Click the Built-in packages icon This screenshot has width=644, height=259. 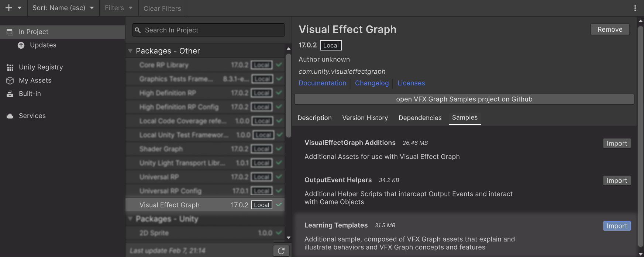[10, 94]
